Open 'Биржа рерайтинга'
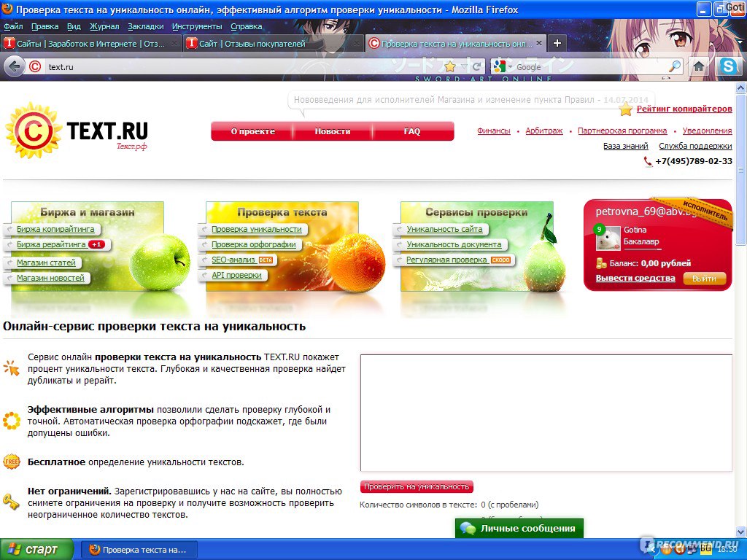Viewport: 747px width, 560px height. (x=51, y=245)
